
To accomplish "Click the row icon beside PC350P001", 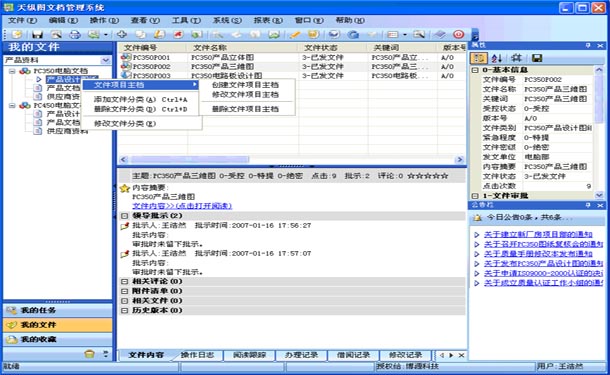I will tap(126, 57).
